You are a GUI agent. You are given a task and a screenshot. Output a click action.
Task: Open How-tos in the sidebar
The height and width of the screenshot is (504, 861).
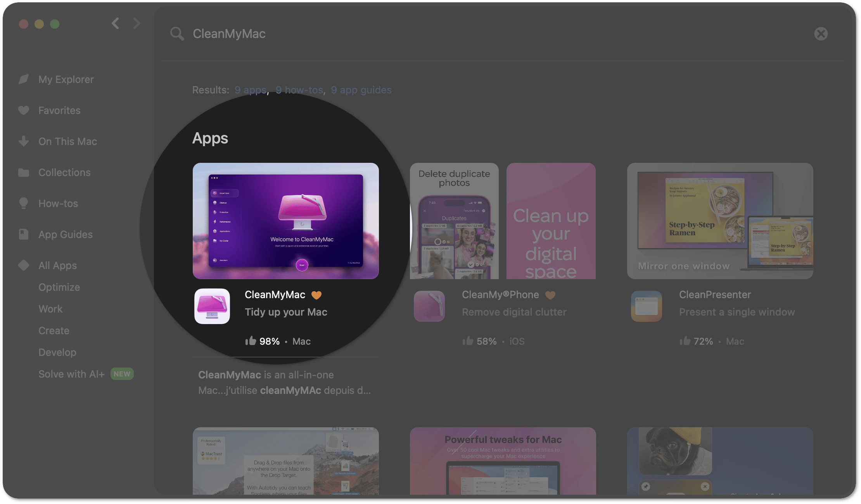pos(58,204)
